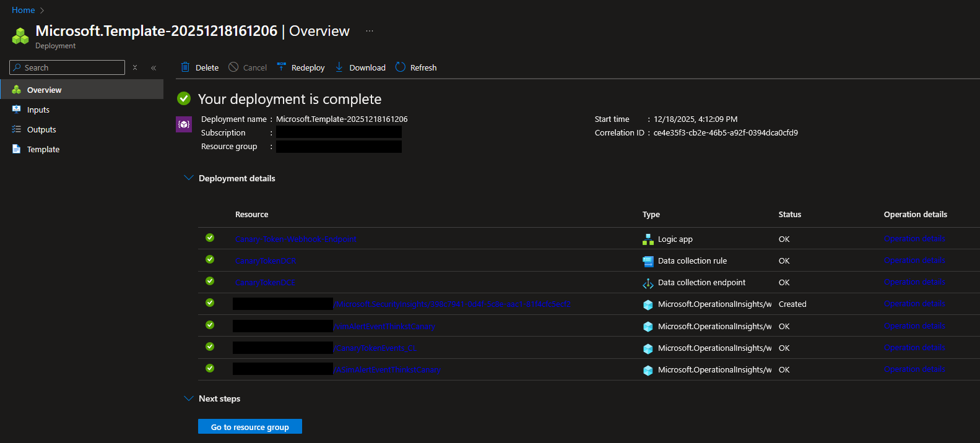Click start time value 12/18/2025, 4:12:09 PM

[x=696, y=119]
